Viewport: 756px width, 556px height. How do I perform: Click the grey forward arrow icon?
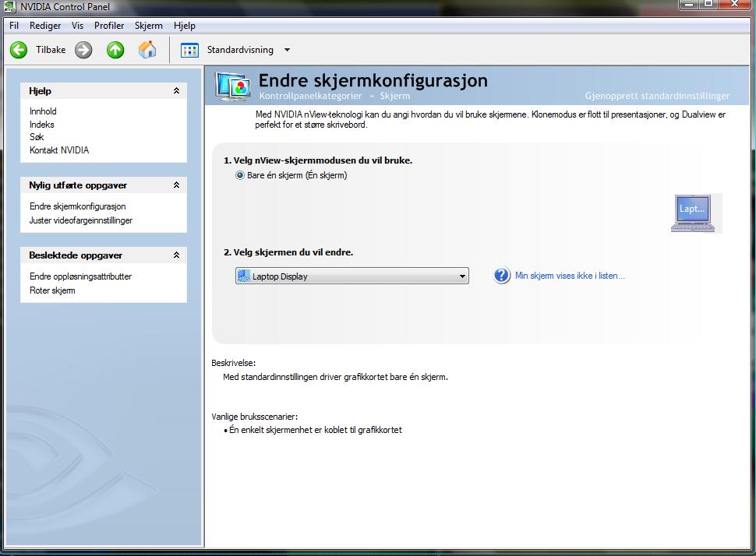pyautogui.click(x=83, y=50)
